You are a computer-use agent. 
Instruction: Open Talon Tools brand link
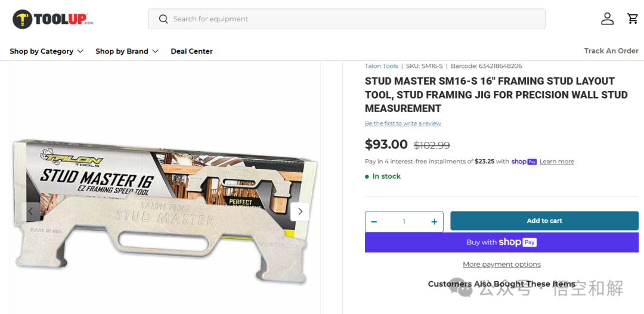pos(382,66)
